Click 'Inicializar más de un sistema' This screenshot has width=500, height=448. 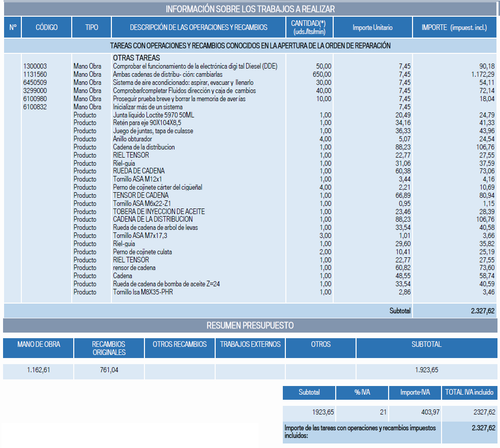point(148,107)
